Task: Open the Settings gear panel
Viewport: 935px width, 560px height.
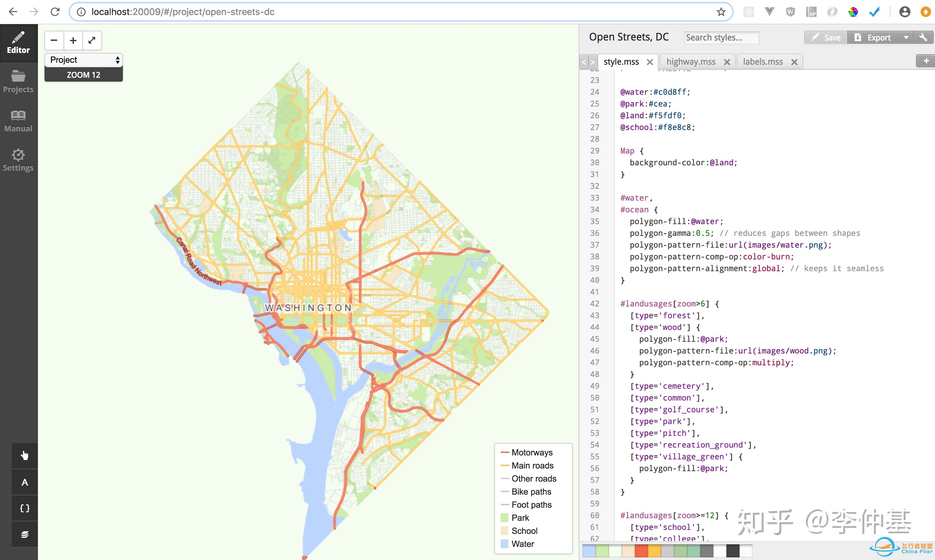Action: tap(19, 160)
